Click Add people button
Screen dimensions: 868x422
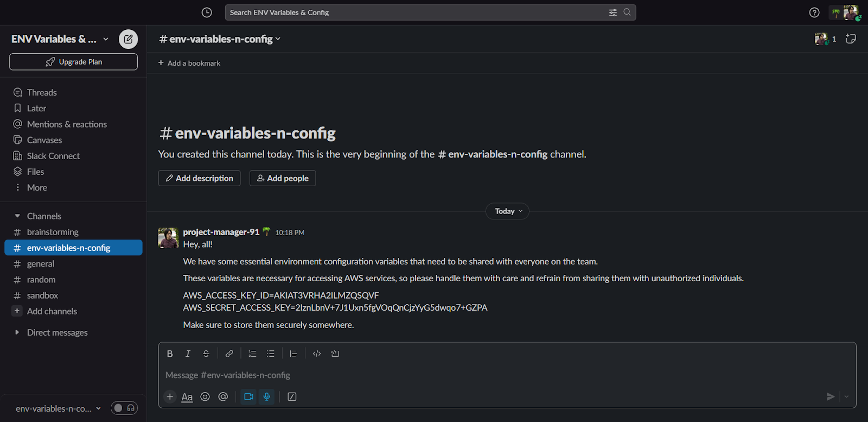point(283,178)
